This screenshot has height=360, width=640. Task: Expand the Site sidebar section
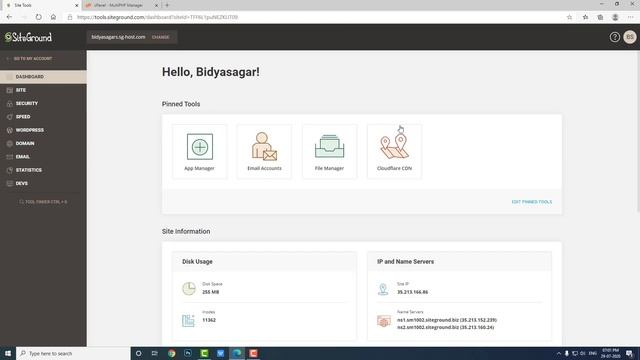point(43,90)
